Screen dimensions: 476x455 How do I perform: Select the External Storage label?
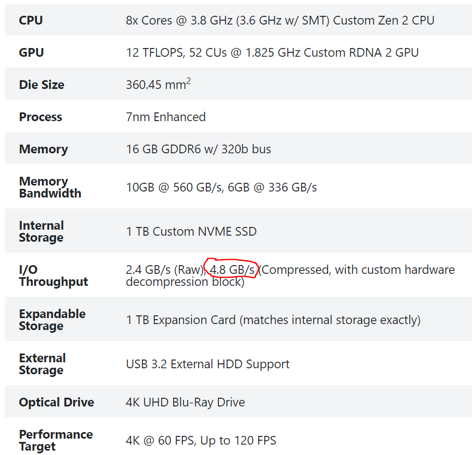click(42, 364)
